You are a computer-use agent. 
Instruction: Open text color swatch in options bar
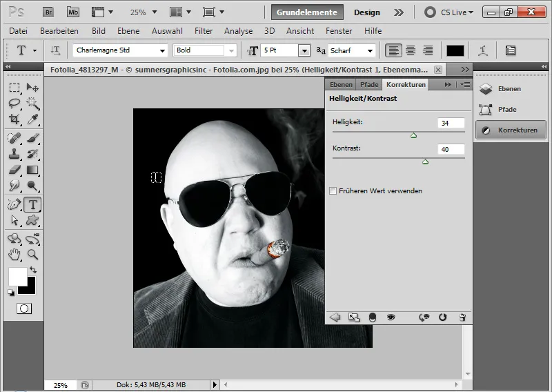[455, 50]
